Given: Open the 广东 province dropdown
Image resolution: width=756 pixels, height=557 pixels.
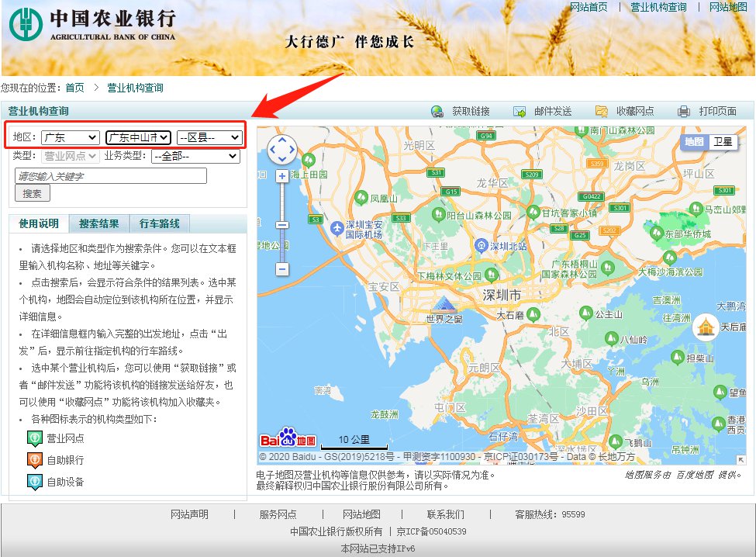Looking at the screenshot, I should pyautogui.click(x=70, y=137).
